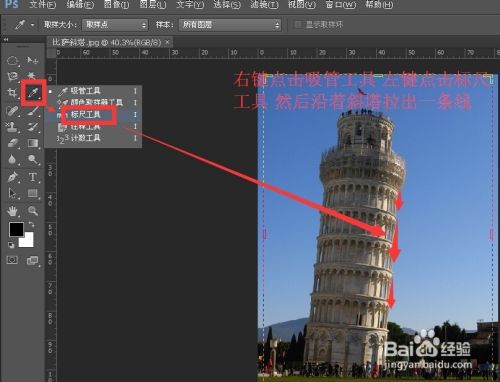This screenshot has height=382, width=500.
Task: Choose 吸管工具 from the flyout
Action: pyautogui.click(x=93, y=91)
